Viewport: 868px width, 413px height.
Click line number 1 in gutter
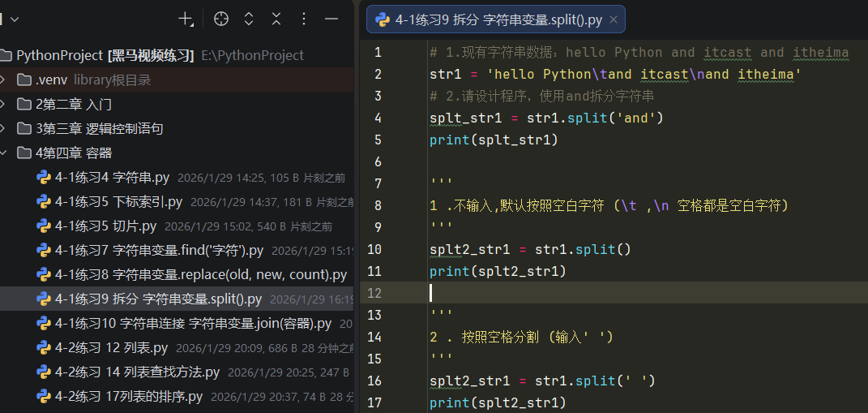tap(378, 53)
